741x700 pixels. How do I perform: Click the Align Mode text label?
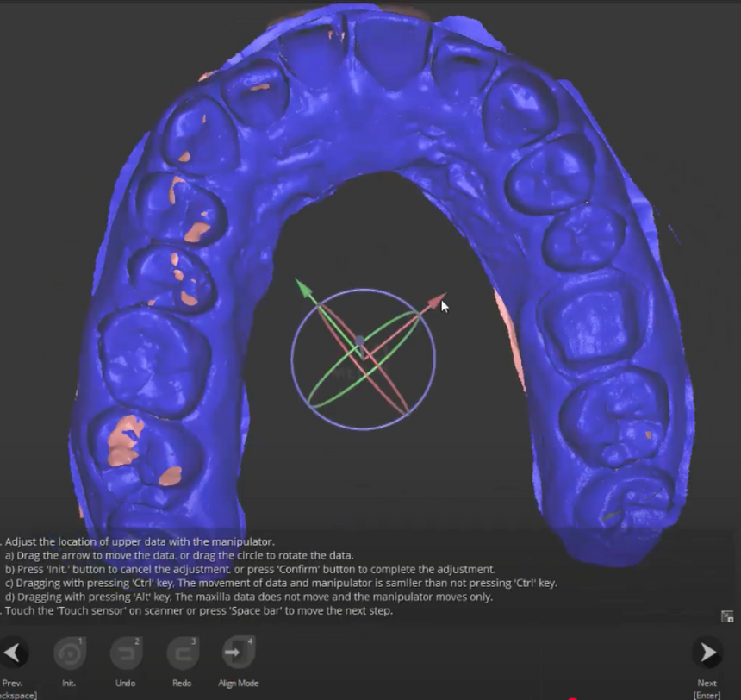pos(238,683)
